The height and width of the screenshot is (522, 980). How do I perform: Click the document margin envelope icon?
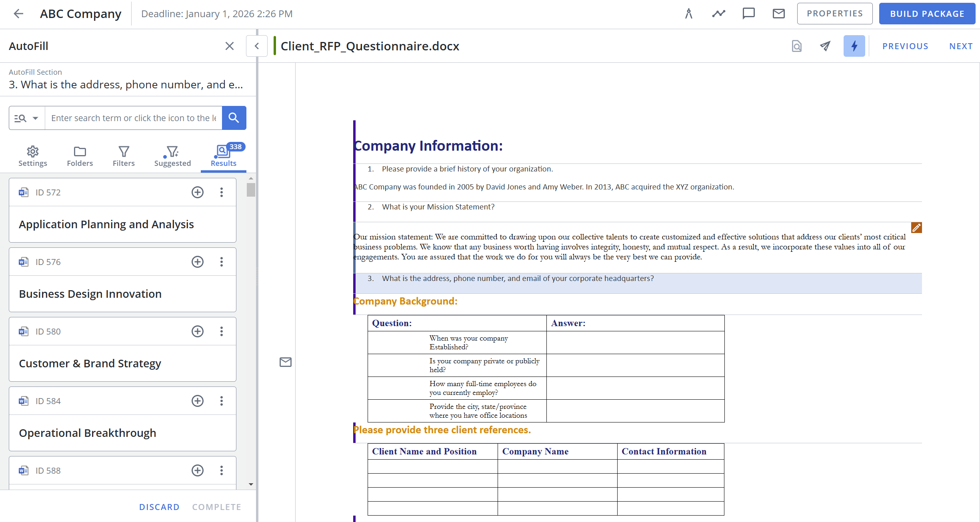click(285, 362)
